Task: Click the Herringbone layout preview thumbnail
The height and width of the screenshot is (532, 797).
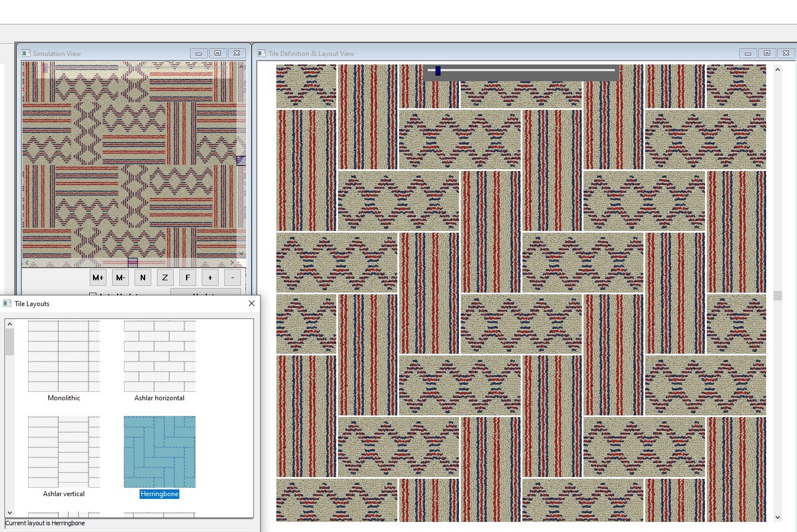Action: 159,452
